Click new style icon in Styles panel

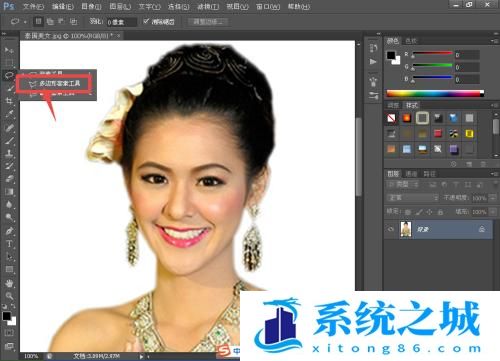pos(469,164)
